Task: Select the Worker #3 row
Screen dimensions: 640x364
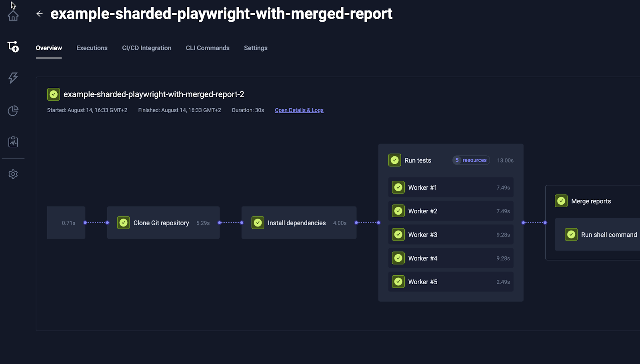Action: [451, 235]
